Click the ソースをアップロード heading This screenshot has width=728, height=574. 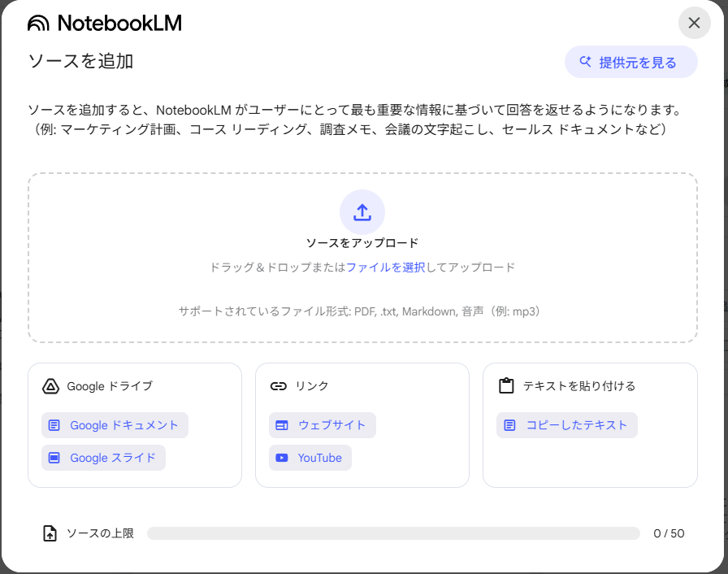(362, 243)
